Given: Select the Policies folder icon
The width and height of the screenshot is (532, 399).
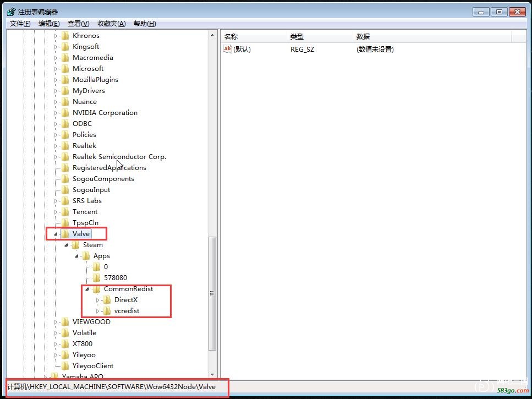Looking at the screenshot, I should [65, 135].
